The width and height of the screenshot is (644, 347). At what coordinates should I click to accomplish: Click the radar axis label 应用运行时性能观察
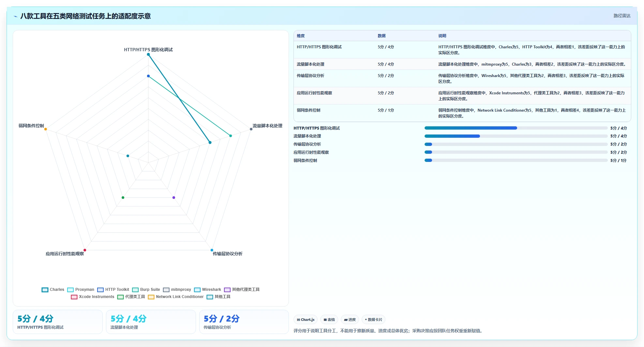tap(65, 254)
